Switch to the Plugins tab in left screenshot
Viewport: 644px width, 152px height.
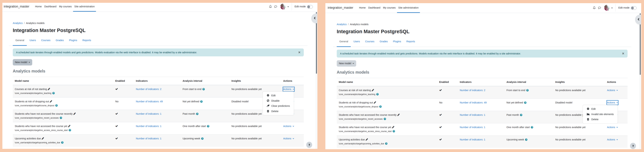[73, 40]
